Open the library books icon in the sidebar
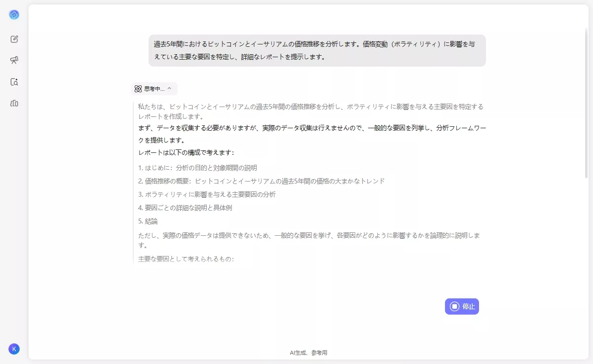 click(x=14, y=103)
